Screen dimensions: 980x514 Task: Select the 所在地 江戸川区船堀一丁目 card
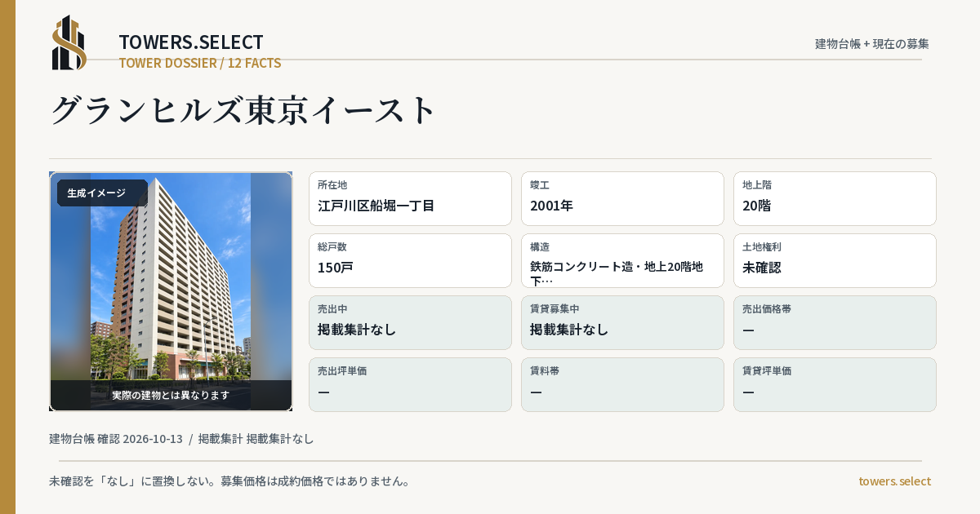(x=410, y=198)
